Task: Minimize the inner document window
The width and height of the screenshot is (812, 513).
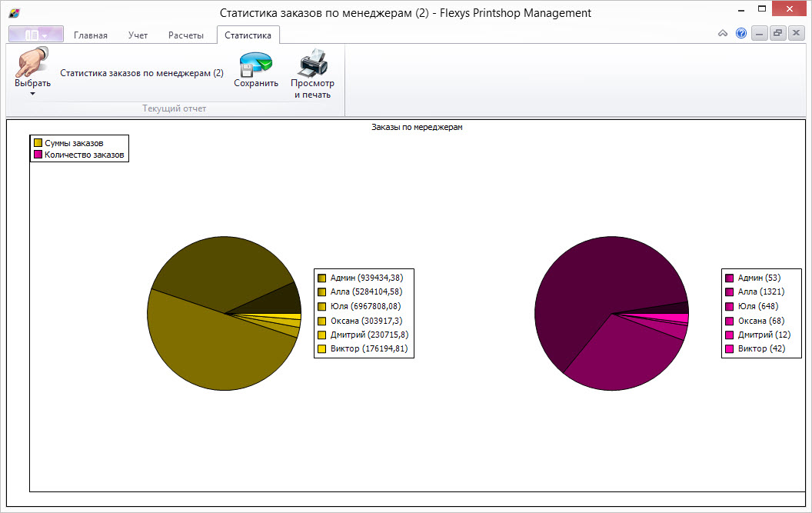Action: [759, 34]
